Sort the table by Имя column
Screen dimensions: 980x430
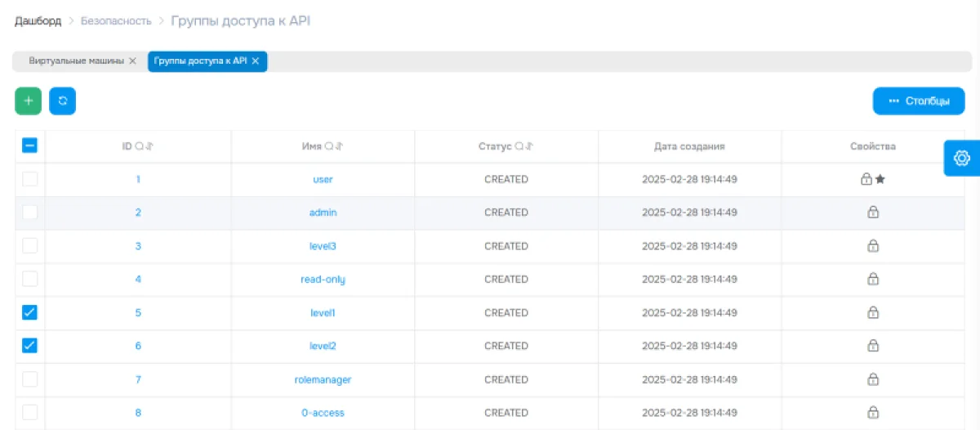pos(339,146)
